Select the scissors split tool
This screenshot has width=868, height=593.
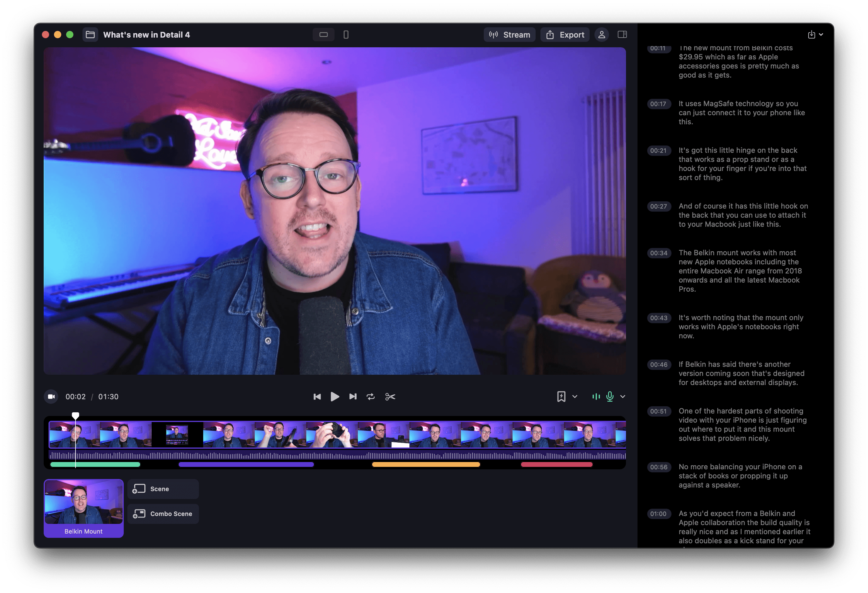(390, 397)
